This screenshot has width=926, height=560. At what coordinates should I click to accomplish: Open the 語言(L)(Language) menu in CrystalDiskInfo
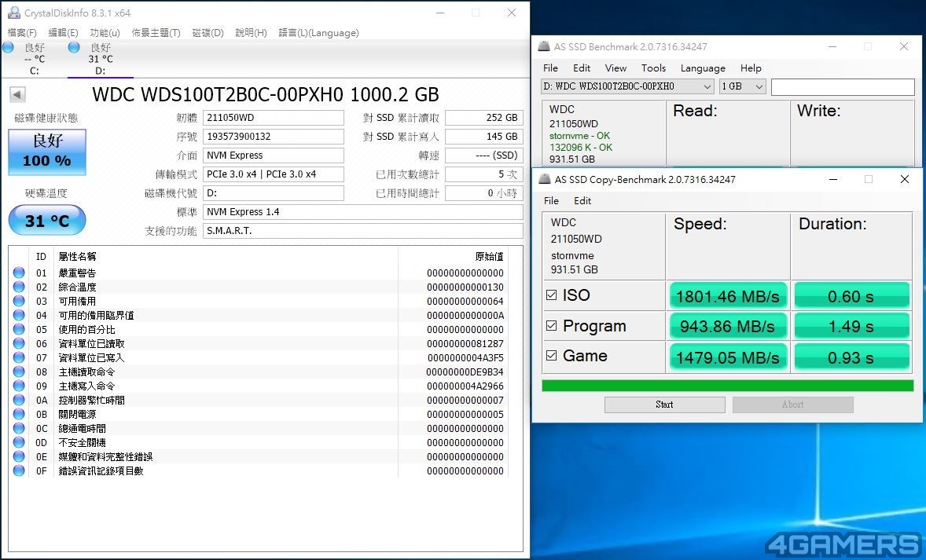point(319,33)
